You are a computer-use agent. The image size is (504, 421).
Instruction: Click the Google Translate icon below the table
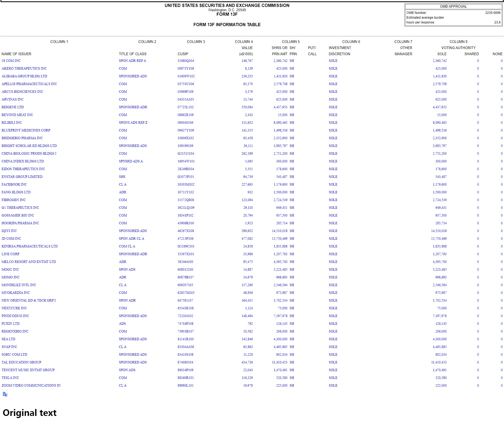pos(5,394)
